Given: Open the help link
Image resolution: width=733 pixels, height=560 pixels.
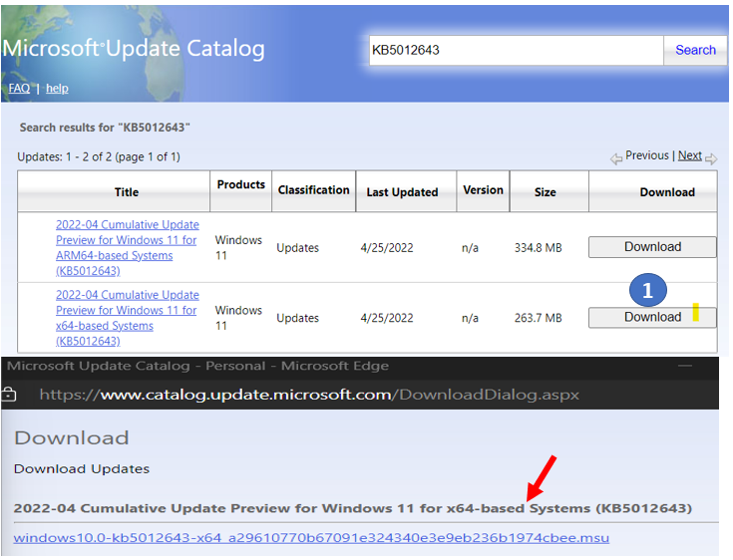Looking at the screenshot, I should pos(57,89).
